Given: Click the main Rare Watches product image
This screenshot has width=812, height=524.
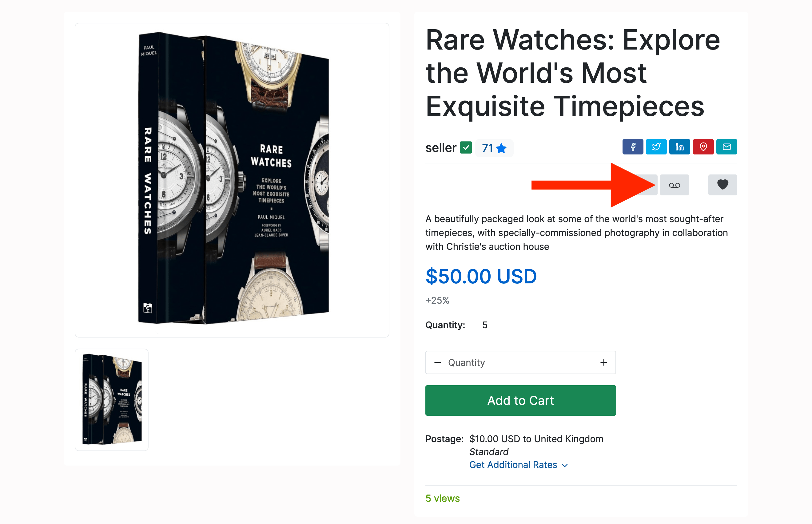Looking at the screenshot, I should click(232, 180).
